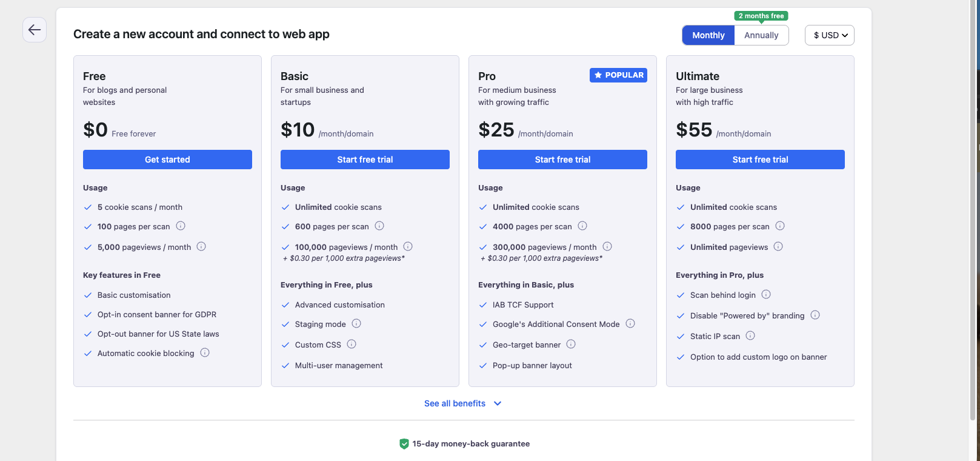Open info icon beside 5,000 pageviews / month

[201, 246]
